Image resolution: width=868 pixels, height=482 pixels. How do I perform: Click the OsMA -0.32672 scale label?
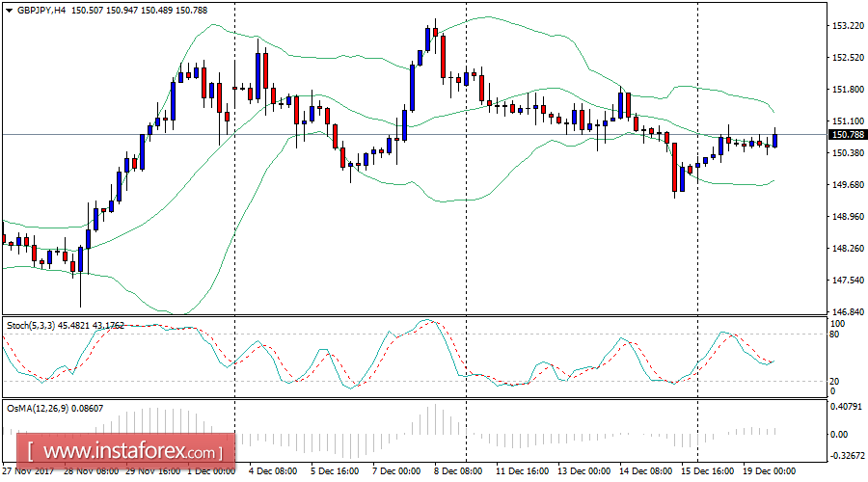[x=847, y=455]
